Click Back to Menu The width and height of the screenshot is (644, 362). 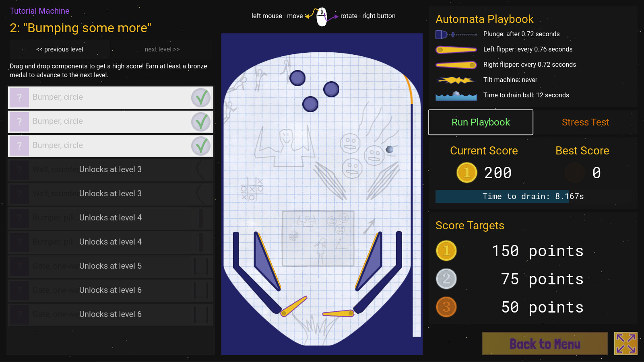tap(545, 343)
